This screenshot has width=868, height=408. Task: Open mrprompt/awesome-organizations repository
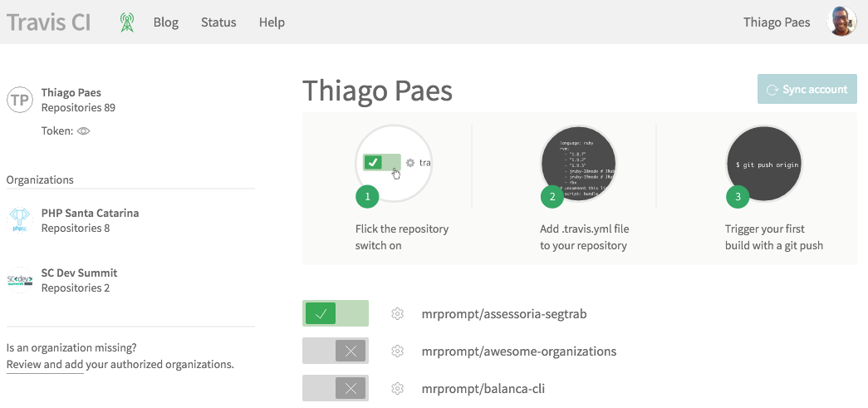point(518,351)
